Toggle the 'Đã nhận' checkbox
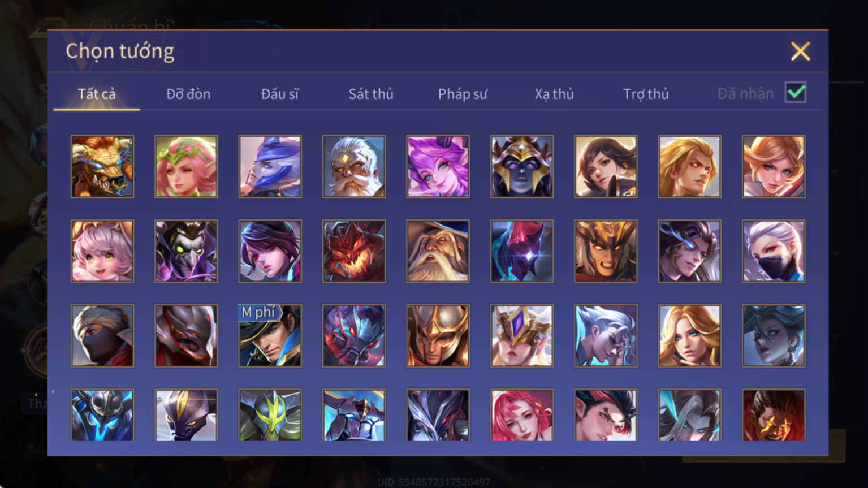Image resolution: width=868 pixels, height=488 pixels. click(796, 92)
